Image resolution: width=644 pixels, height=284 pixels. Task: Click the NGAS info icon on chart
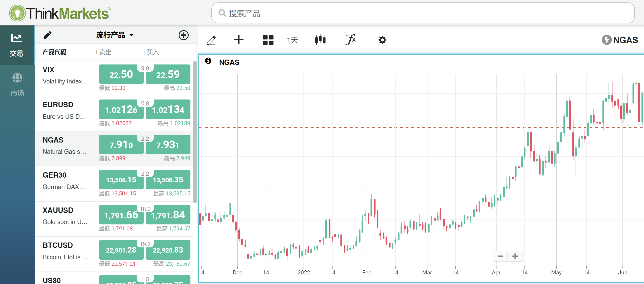tap(208, 61)
